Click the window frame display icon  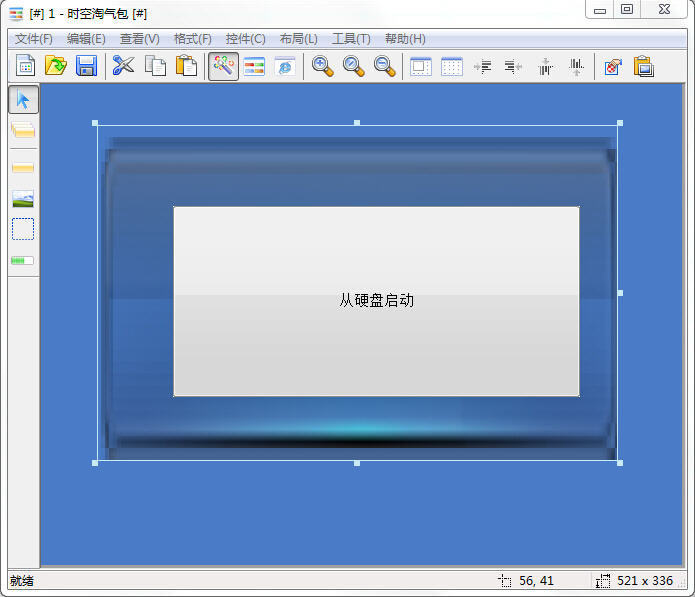pos(421,66)
